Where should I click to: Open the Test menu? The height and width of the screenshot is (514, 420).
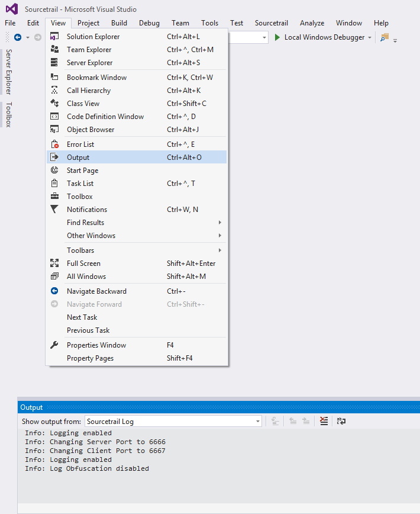[237, 23]
